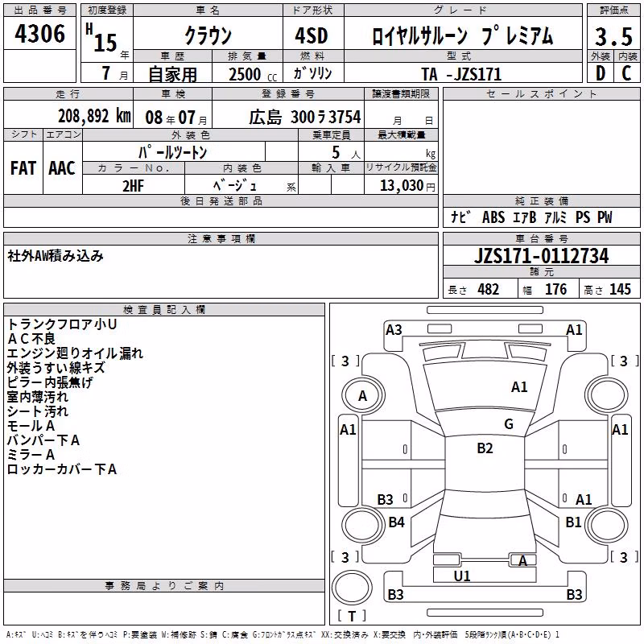The image size is (644, 644).
Task: Click the 事務局よりご案内 section header
Action: point(164,586)
